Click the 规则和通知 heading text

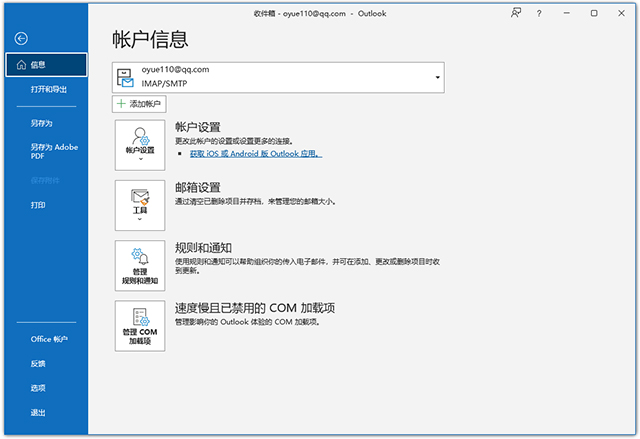click(x=203, y=248)
